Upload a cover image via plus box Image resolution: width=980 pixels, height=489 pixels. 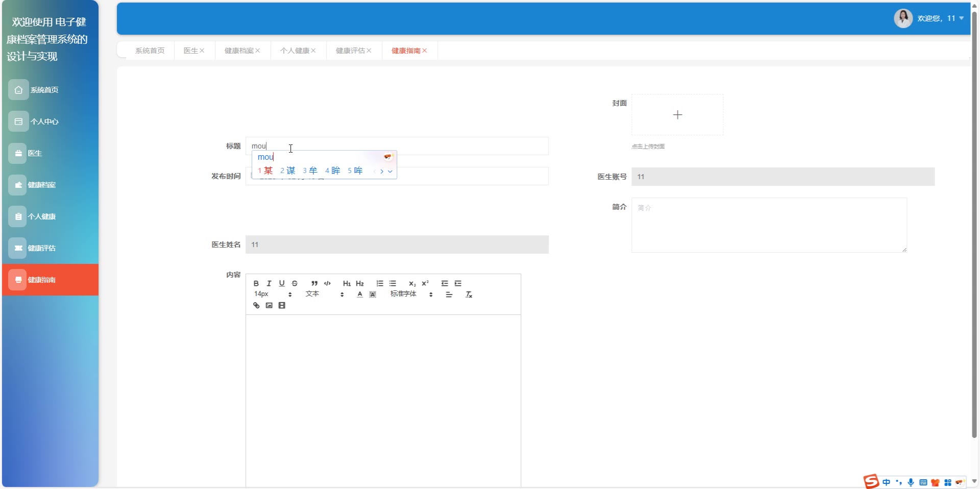[677, 115]
